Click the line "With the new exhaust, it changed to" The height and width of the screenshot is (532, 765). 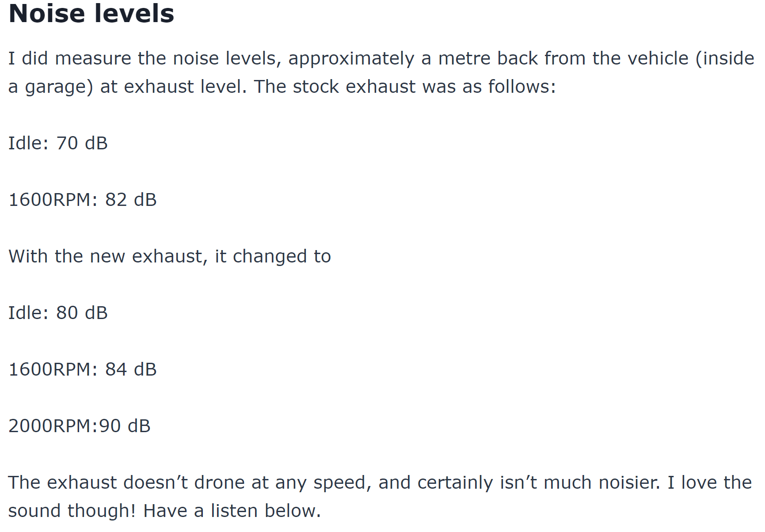170,257
